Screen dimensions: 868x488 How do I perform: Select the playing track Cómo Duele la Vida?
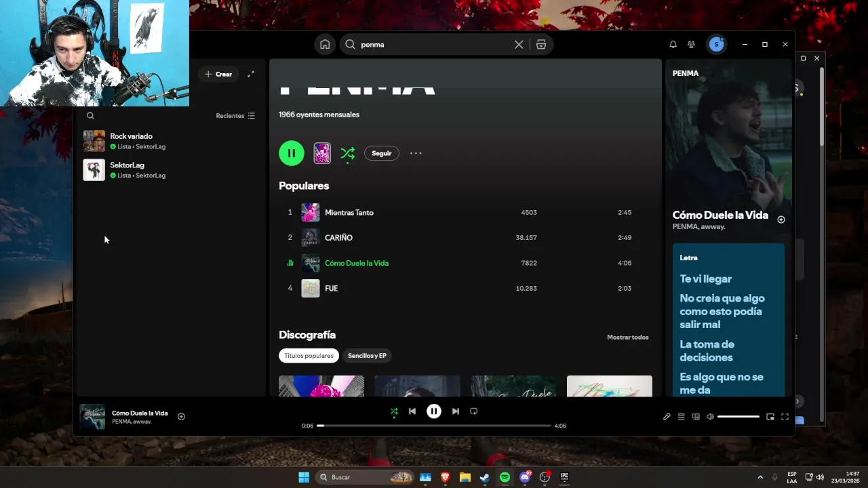(x=465, y=263)
